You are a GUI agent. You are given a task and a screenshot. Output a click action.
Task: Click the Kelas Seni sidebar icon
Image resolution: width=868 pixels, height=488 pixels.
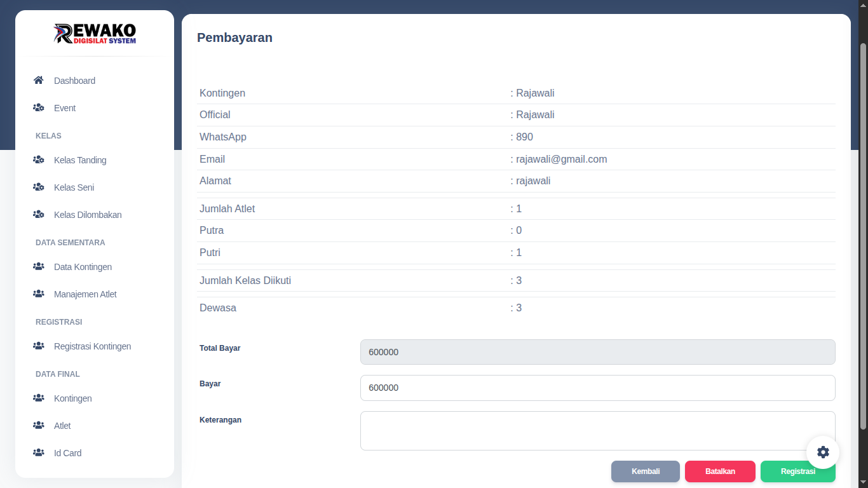(39, 187)
